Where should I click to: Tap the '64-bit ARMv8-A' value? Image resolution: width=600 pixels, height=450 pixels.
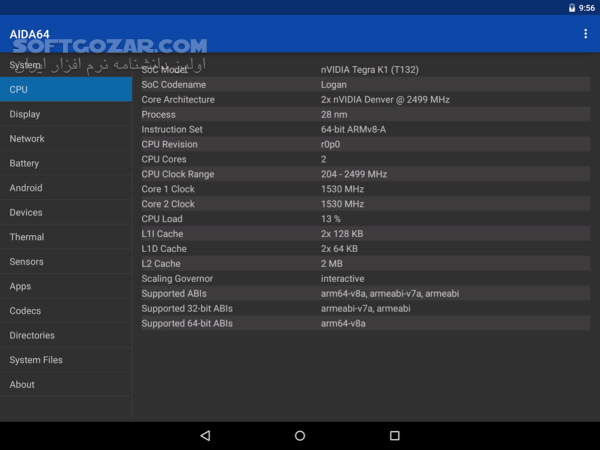(353, 129)
